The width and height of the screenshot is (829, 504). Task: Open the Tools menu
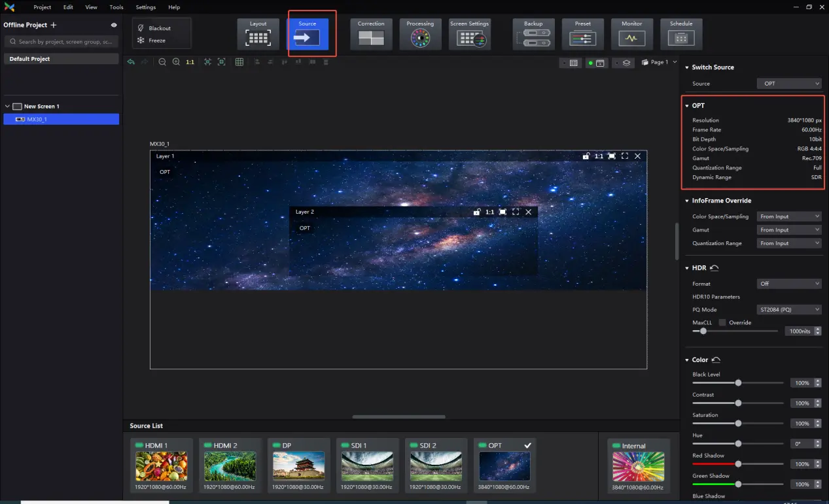coord(116,7)
